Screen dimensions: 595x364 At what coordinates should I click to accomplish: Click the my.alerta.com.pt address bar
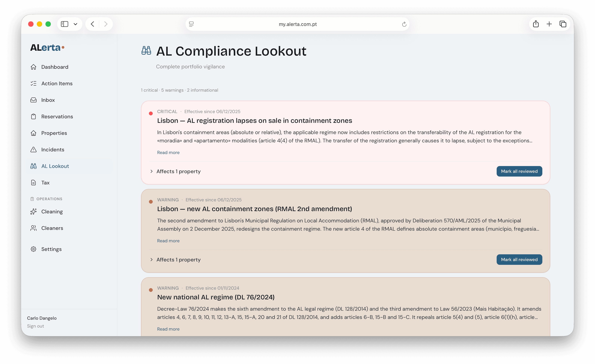pyautogui.click(x=297, y=24)
